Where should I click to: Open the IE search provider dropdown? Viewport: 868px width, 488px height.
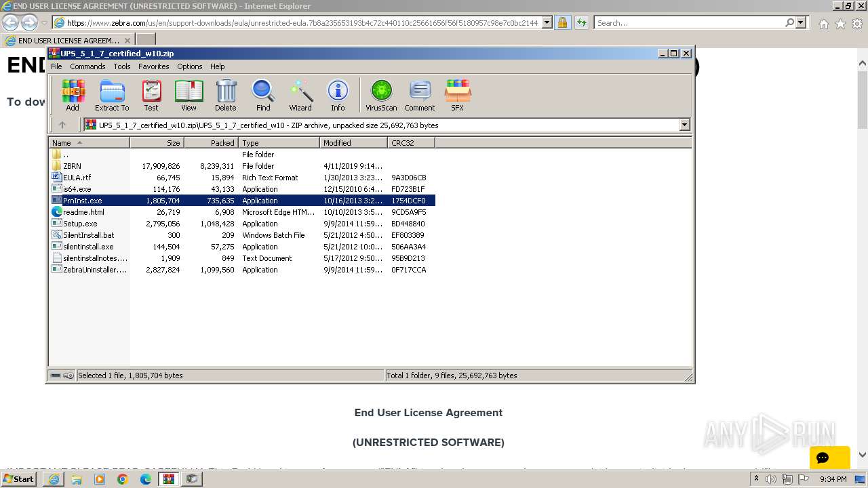[x=801, y=23]
